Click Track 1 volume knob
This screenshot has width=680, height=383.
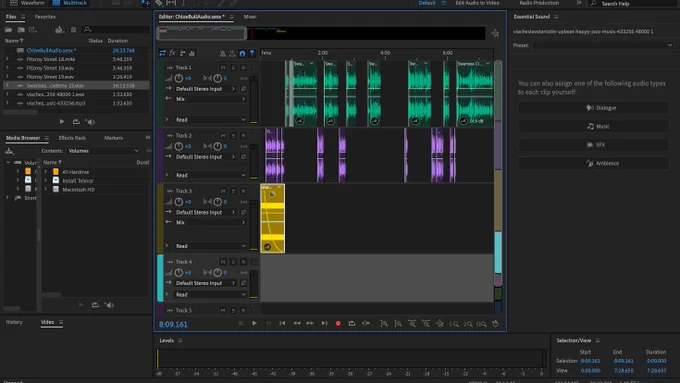(x=178, y=79)
